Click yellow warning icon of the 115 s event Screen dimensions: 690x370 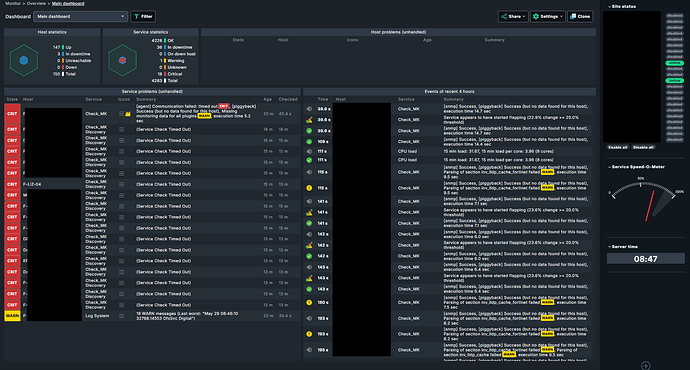click(x=309, y=188)
